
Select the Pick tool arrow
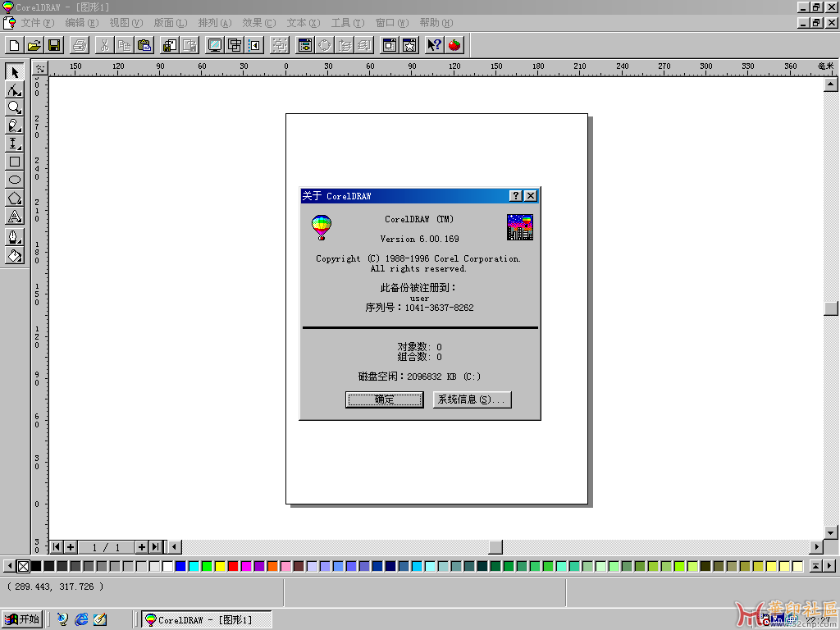[x=15, y=72]
